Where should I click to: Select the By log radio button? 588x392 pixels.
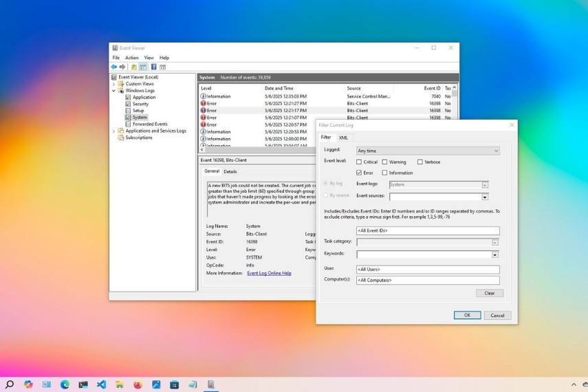(x=325, y=184)
